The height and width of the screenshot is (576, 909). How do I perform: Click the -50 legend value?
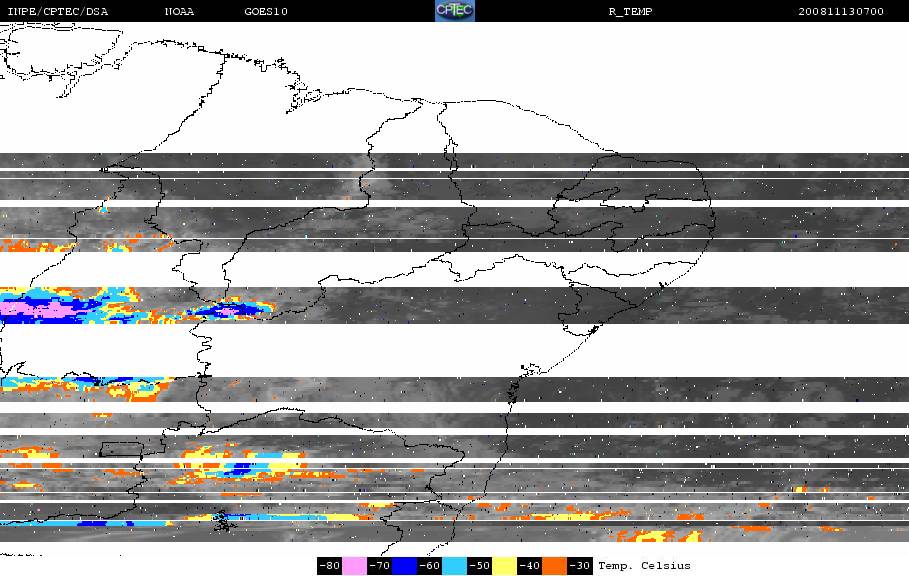(479, 566)
